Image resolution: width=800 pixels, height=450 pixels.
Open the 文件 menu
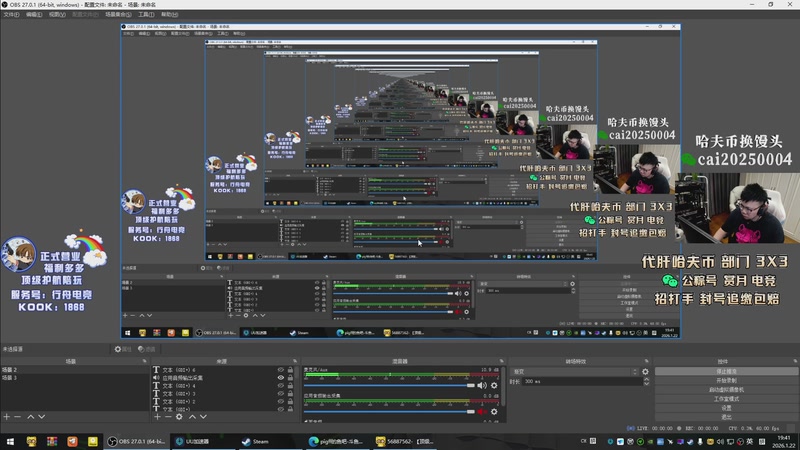pos(11,14)
